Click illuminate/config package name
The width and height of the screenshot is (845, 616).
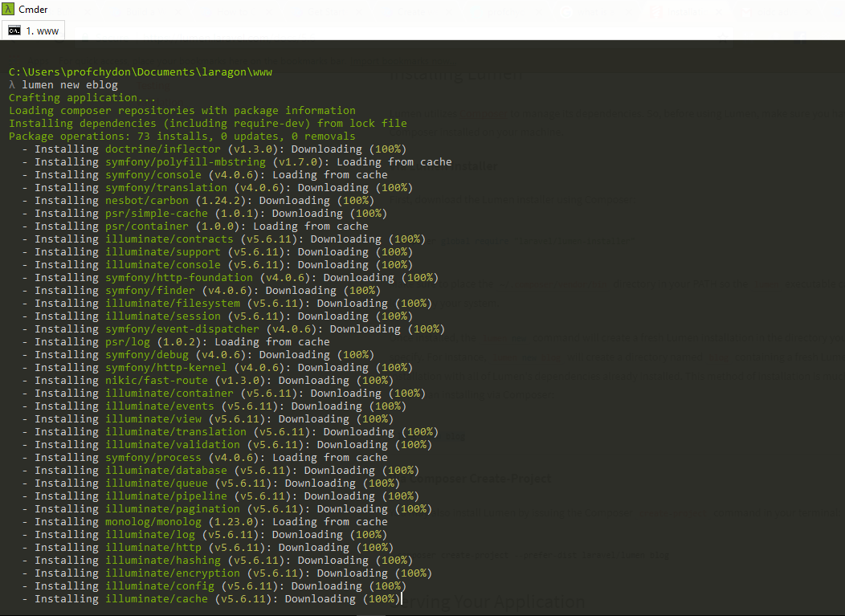160,586
